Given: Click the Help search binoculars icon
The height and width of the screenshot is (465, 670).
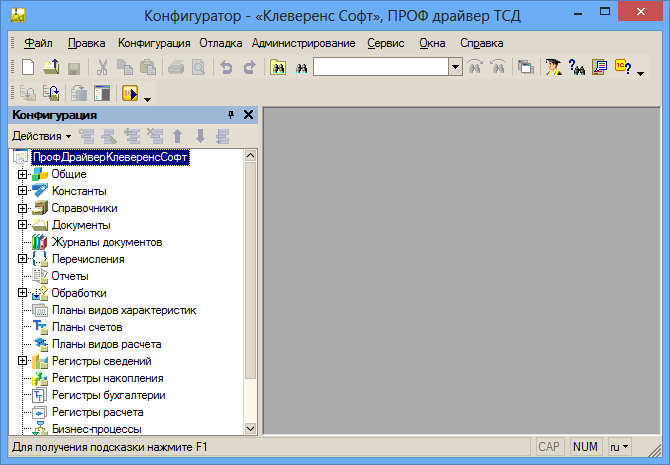Looking at the screenshot, I should tap(576, 68).
